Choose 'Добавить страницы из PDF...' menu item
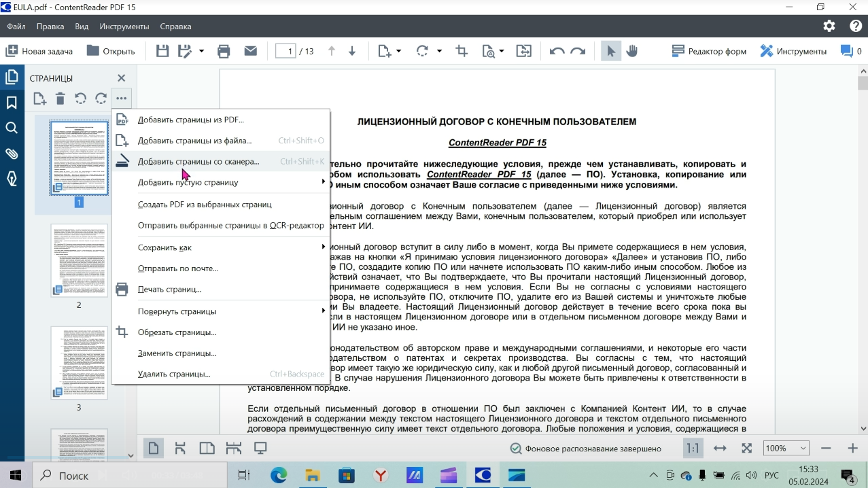 [190, 120]
